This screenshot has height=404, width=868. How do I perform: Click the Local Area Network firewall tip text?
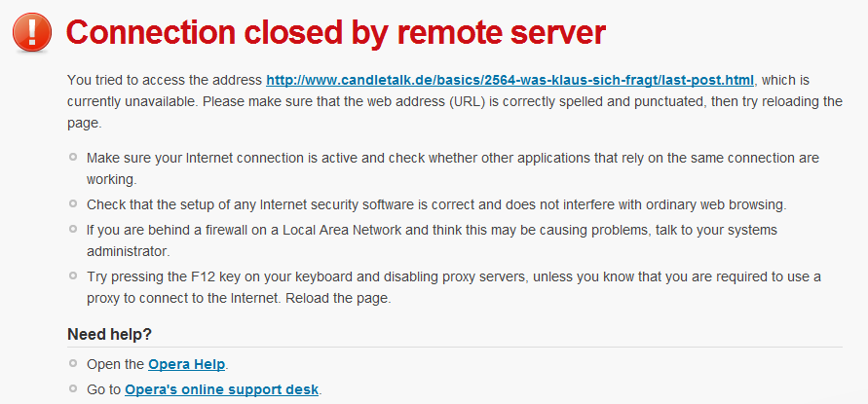438,228
